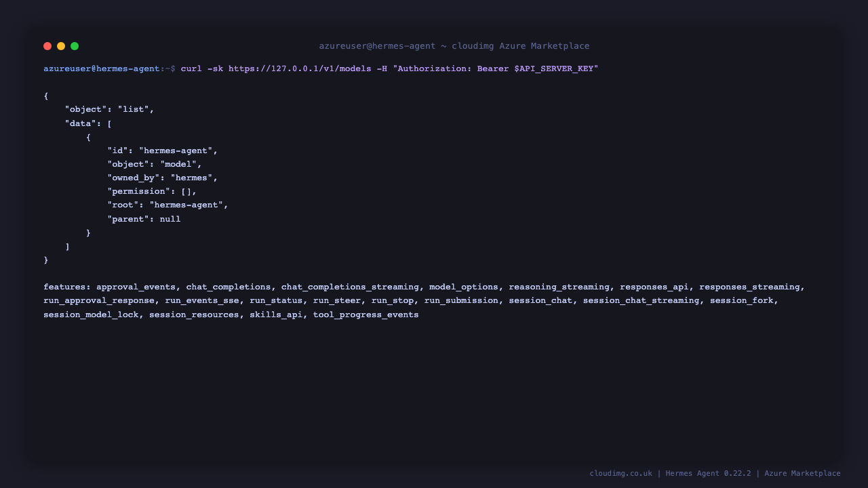Click the URL 'https://127.0.0.1/v1/models'

300,68
